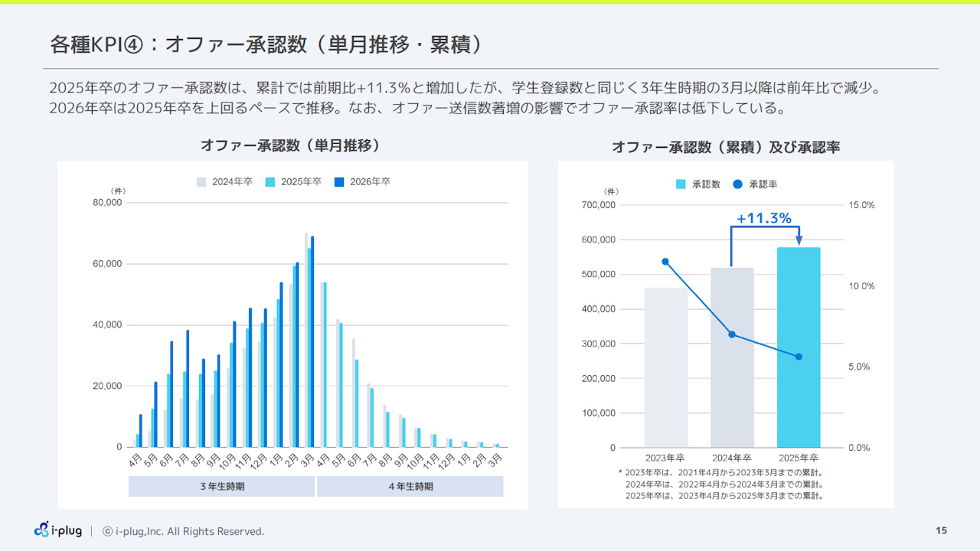Click the slide title 各種KPI④

tap(266, 44)
